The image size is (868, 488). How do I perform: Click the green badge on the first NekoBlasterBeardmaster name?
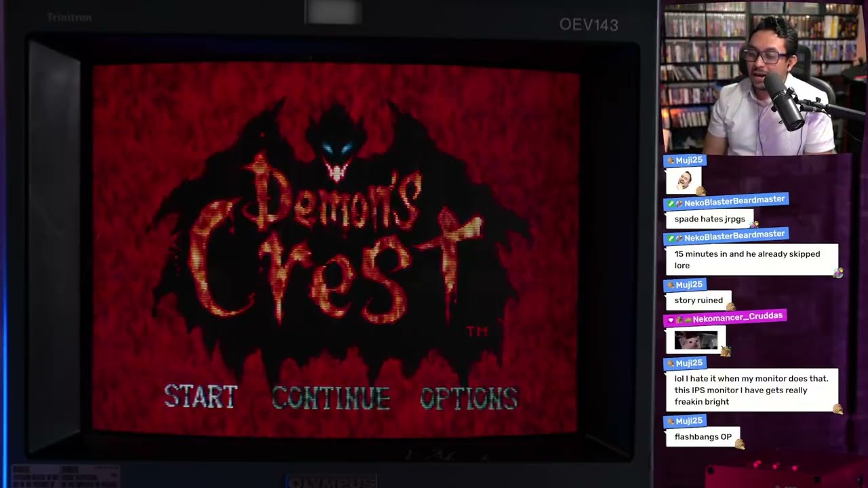[x=671, y=203]
